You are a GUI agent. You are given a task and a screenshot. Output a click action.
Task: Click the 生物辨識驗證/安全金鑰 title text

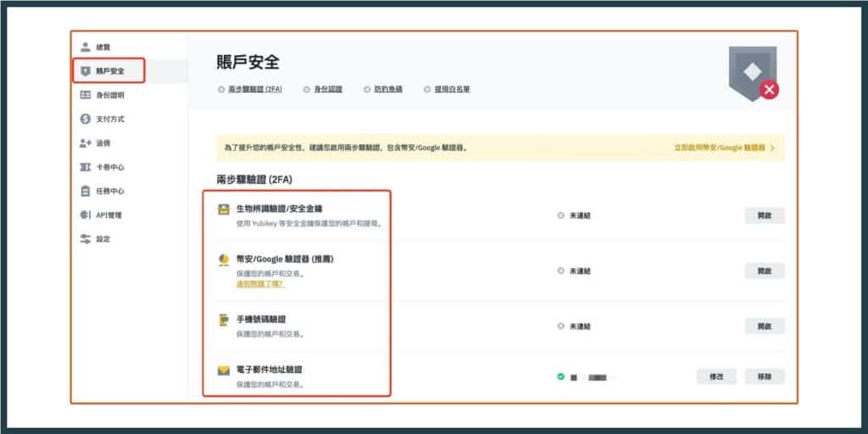click(280, 209)
